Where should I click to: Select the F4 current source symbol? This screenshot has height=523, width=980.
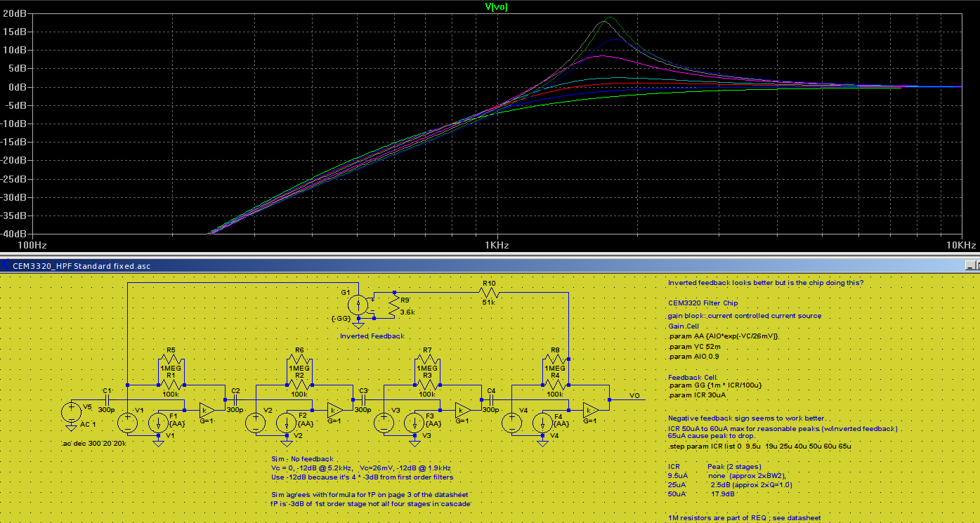[x=543, y=423]
